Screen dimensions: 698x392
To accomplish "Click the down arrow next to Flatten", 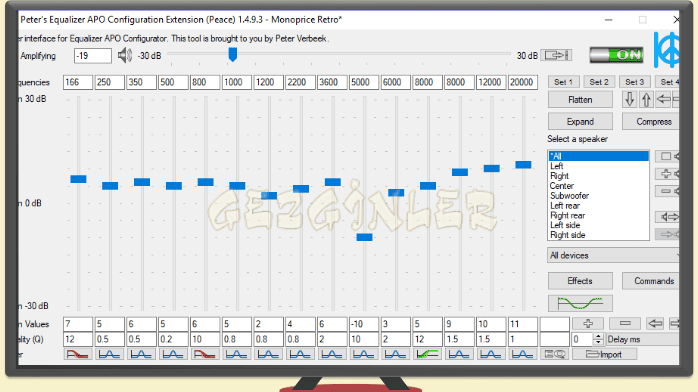I will [629, 100].
